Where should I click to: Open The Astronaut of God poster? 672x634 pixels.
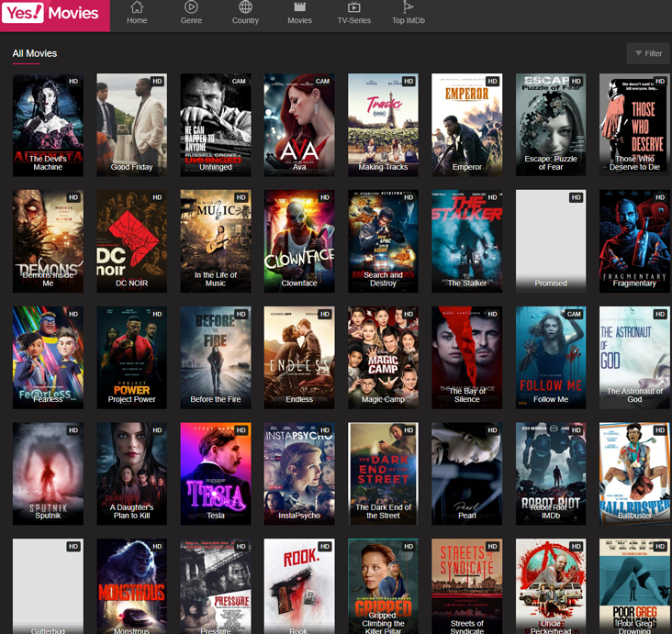pyautogui.click(x=634, y=358)
